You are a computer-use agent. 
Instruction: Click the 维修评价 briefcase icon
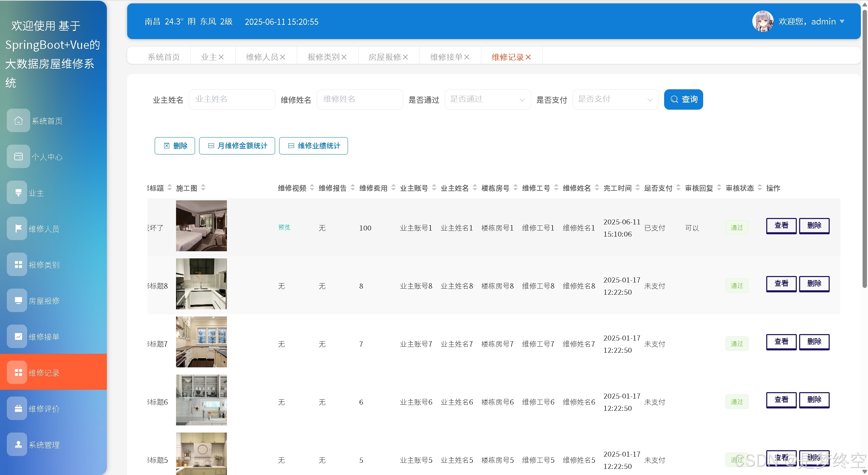point(18,408)
